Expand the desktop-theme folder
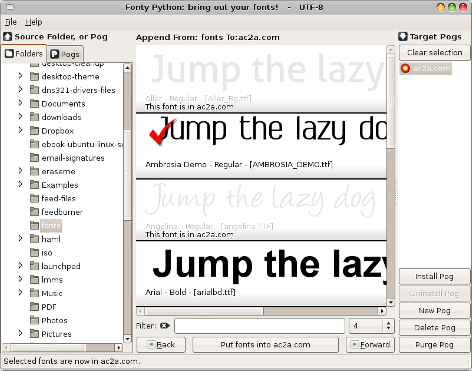472x371 pixels. [20, 76]
